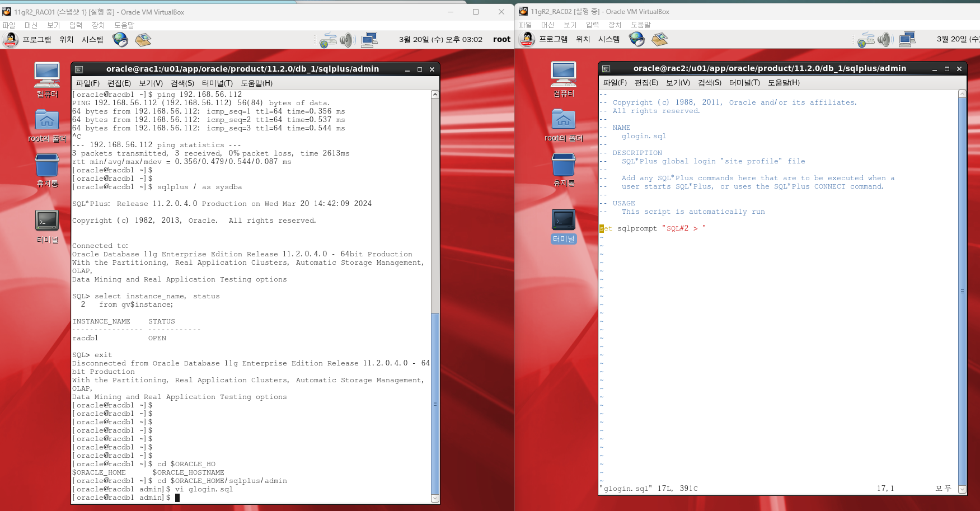This screenshot has height=511, width=980.
Task: Open the note editor launcher in the RAC02 panel
Action: 660,39
